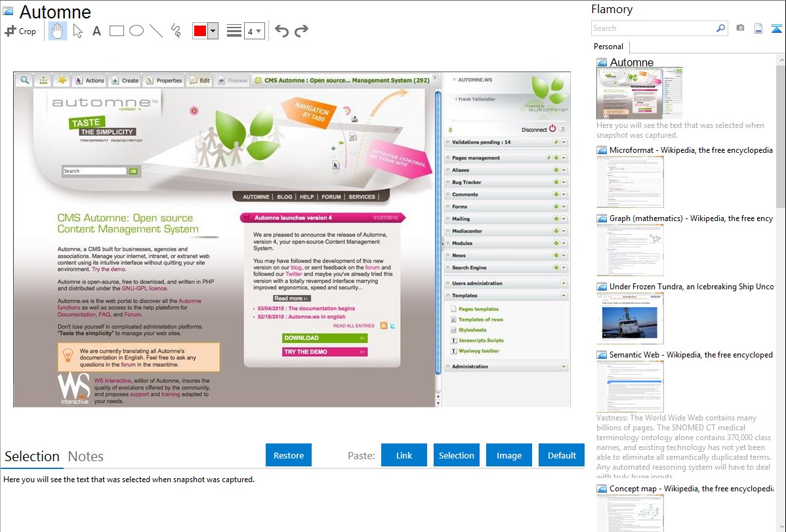
Task: Click the refresh icon on Validations pending row
Action: (556, 142)
